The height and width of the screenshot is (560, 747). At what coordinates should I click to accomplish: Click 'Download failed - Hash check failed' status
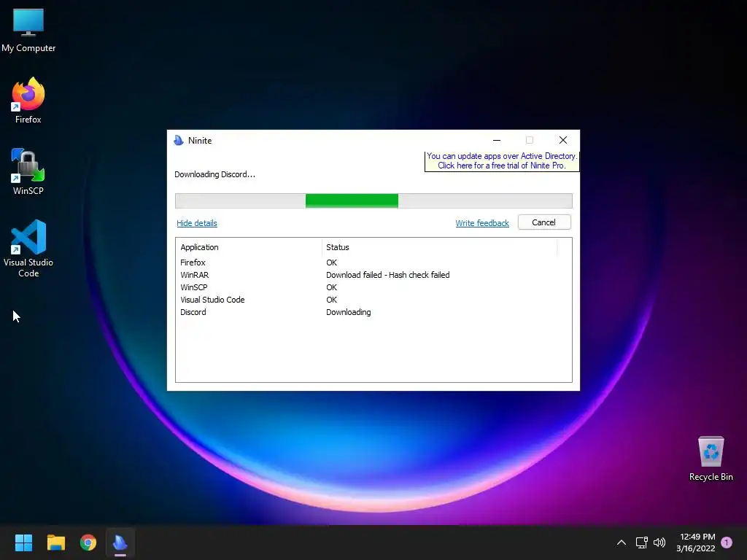[388, 275]
